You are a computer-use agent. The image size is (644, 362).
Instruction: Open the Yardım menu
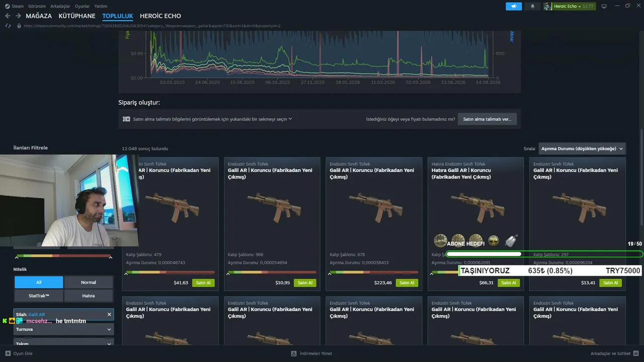pos(101,6)
